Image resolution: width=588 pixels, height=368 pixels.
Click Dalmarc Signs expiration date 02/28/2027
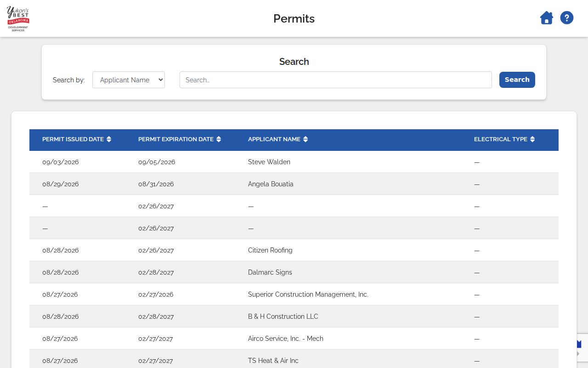pyautogui.click(x=156, y=272)
